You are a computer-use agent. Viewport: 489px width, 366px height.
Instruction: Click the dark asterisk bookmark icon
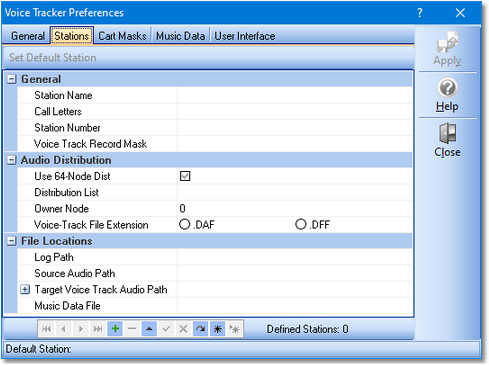[218, 329]
